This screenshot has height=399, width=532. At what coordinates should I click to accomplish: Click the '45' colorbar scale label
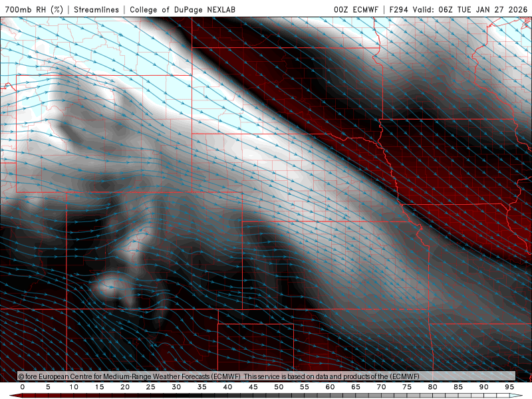pyautogui.click(x=253, y=387)
